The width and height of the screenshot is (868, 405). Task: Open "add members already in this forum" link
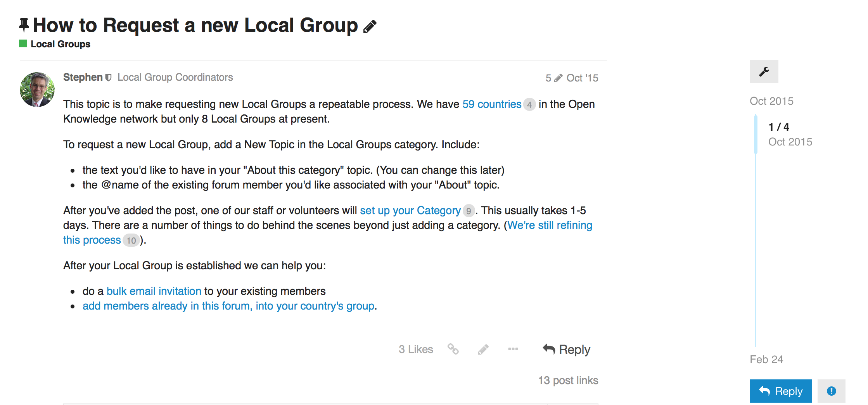(x=228, y=306)
